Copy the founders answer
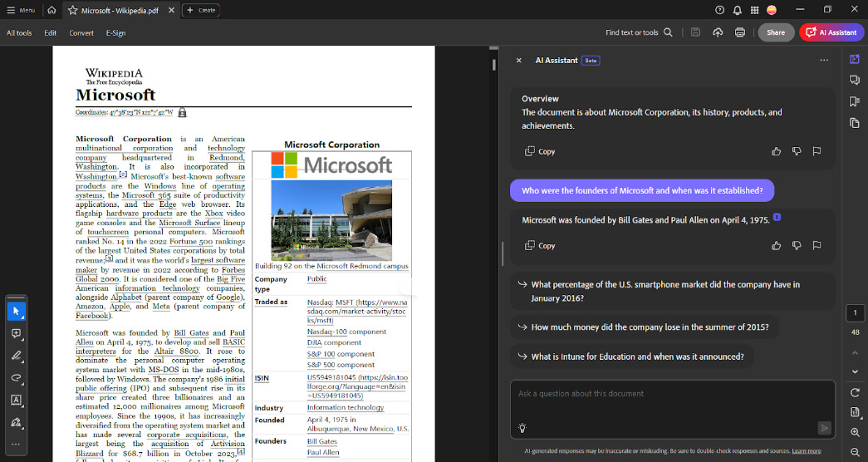 click(x=540, y=245)
